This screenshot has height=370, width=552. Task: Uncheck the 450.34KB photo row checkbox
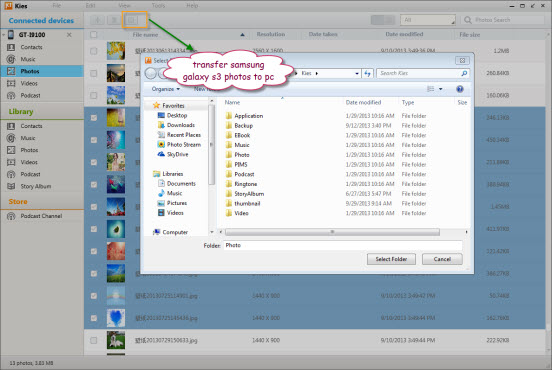94,140
